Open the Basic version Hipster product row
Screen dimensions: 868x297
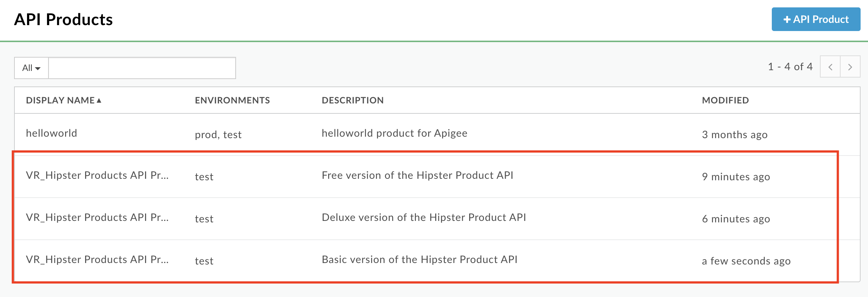437,261
